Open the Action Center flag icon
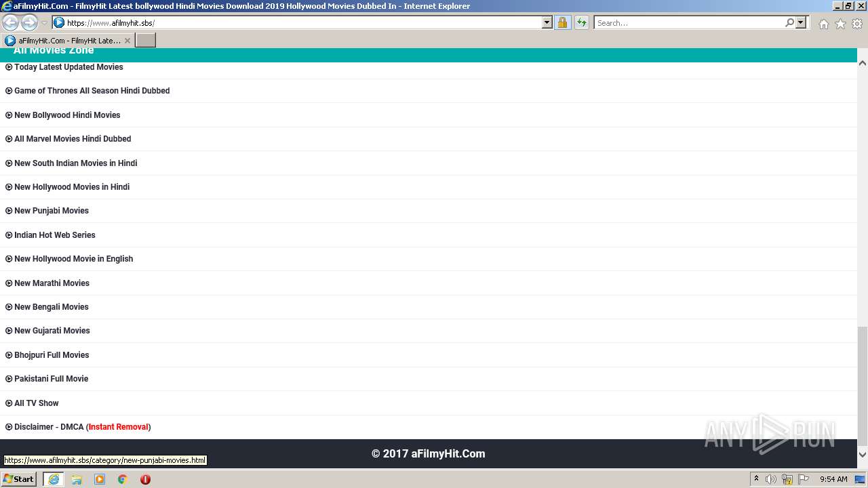868x488 pixels. click(x=804, y=479)
